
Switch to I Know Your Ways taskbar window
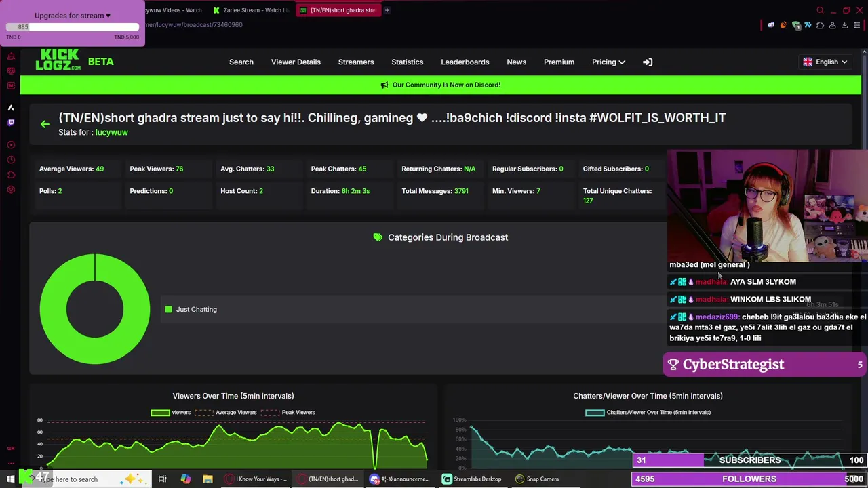pos(256,479)
